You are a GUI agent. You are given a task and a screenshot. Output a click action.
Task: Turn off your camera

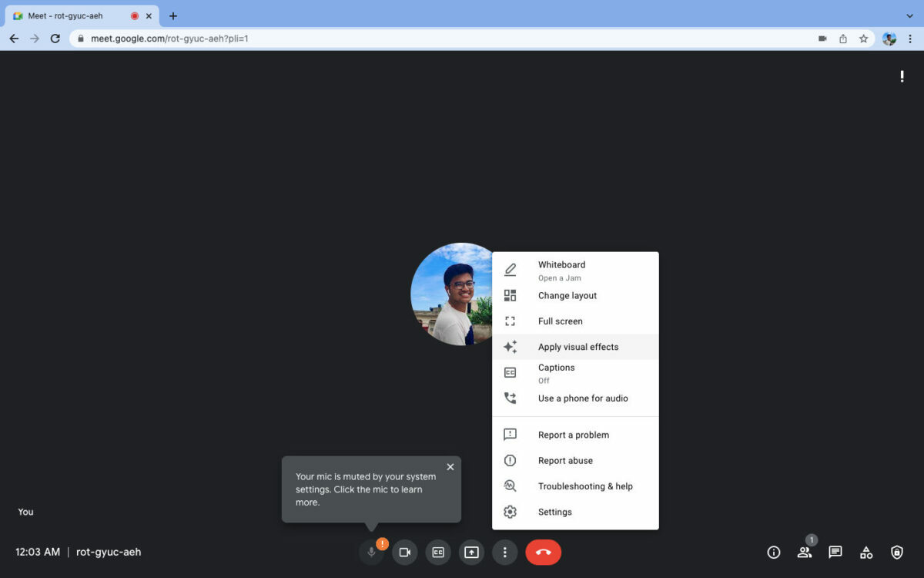pyautogui.click(x=404, y=552)
